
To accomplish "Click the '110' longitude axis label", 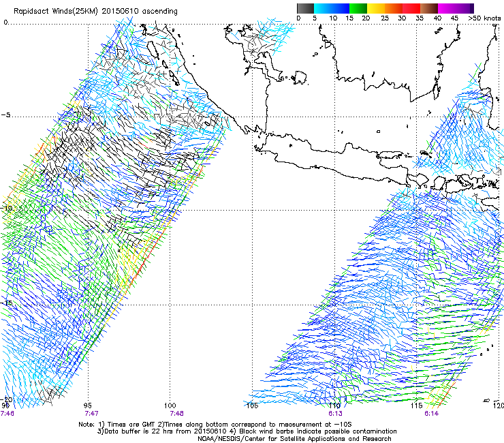I will [x=334, y=406].
